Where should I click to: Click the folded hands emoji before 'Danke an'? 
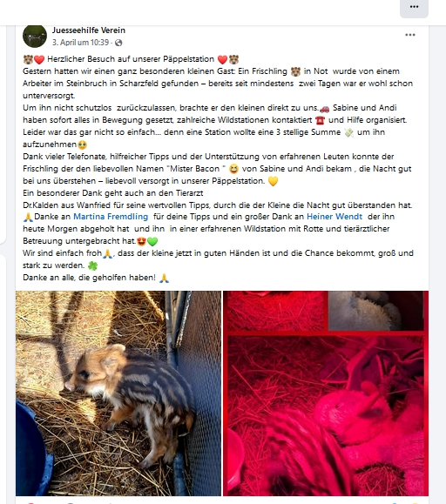(x=28, y=218)
